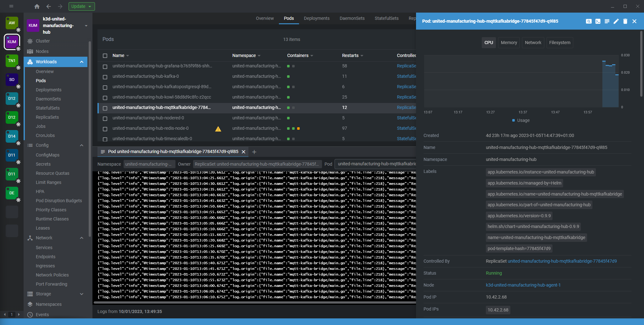Open Namespaces in the sidebar
The image size is (644, 325).
pos(48,304)
